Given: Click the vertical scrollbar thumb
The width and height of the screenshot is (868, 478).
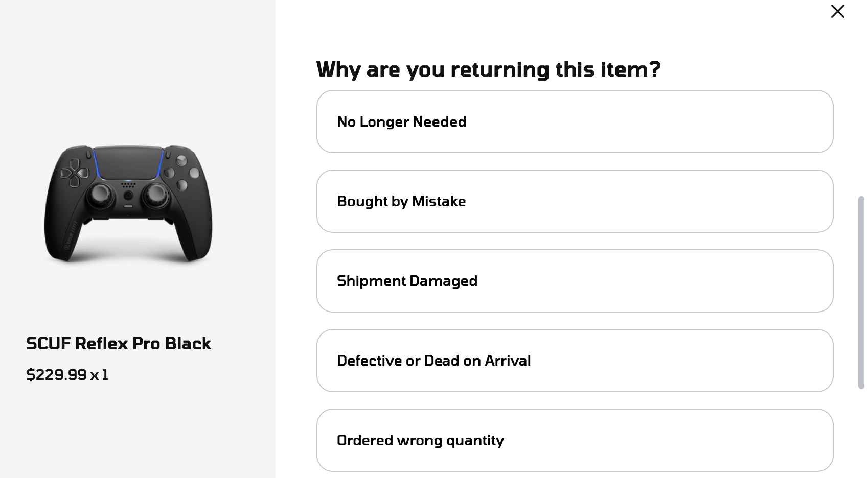Looking at the screenshot, I should click(861, 291).
